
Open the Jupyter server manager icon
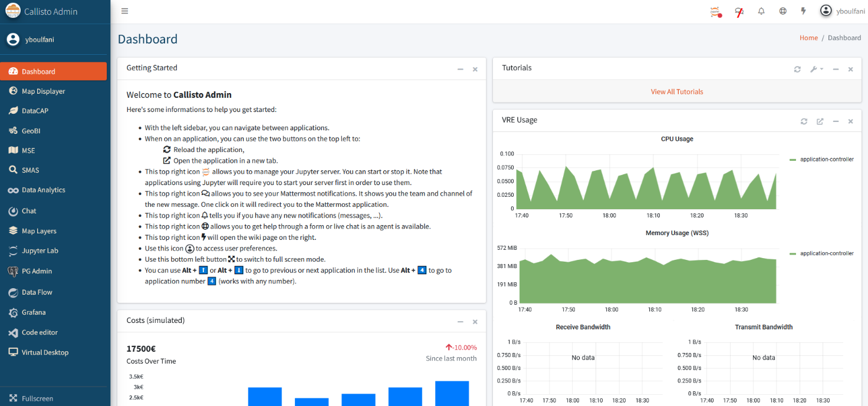click(716, 11)
